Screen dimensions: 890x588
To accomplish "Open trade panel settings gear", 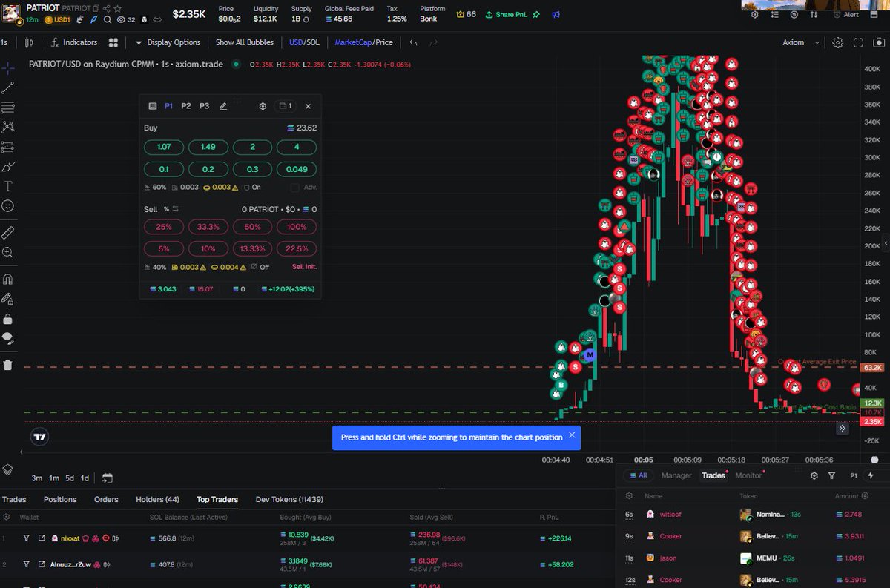I will click(x=263, y=106).
